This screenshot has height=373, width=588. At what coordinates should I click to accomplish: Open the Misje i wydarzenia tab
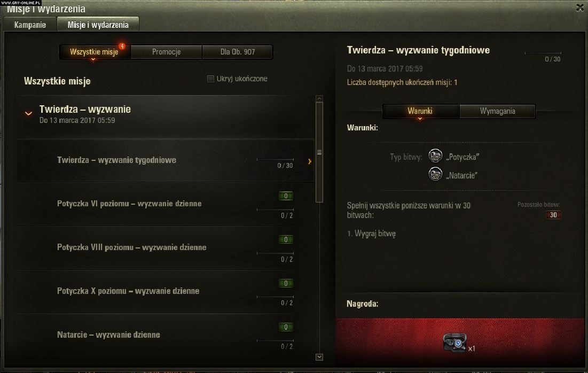[98, 25]
